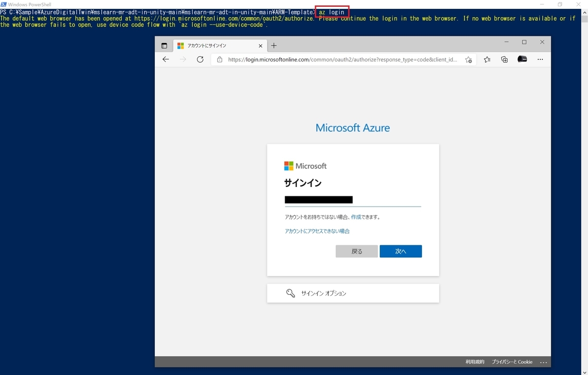This screenshot has height=375, width=588.
Task: Open browser Settings and more menu
Action: pyautogui.click(x=540, y=59)
